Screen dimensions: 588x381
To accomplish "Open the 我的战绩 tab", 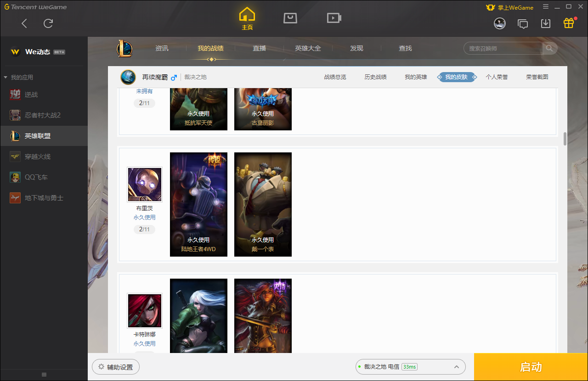I will (211, 48).
